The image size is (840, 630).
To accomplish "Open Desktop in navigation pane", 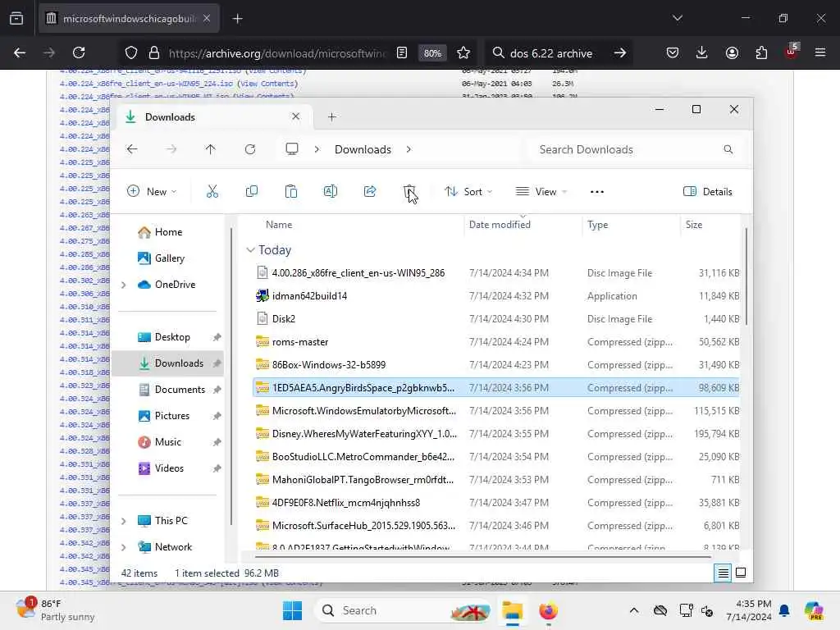I will [x=171, y=337].
